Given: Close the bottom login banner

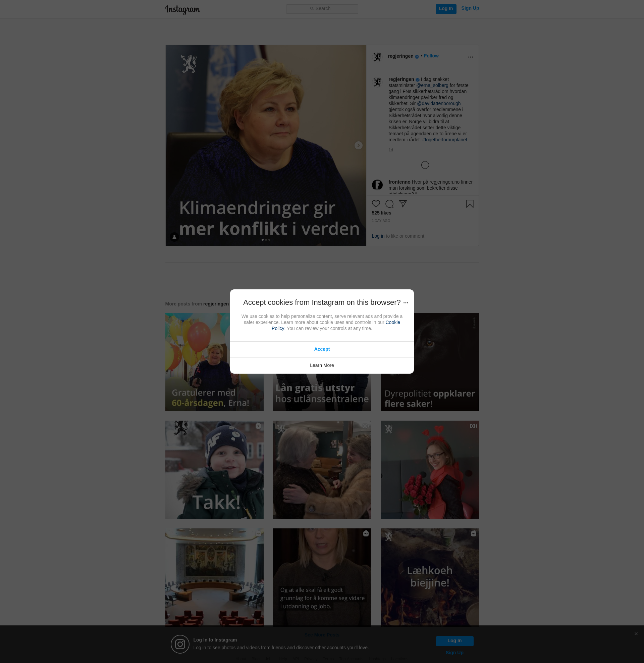Looking at the screenshot, I should [636, 633].
